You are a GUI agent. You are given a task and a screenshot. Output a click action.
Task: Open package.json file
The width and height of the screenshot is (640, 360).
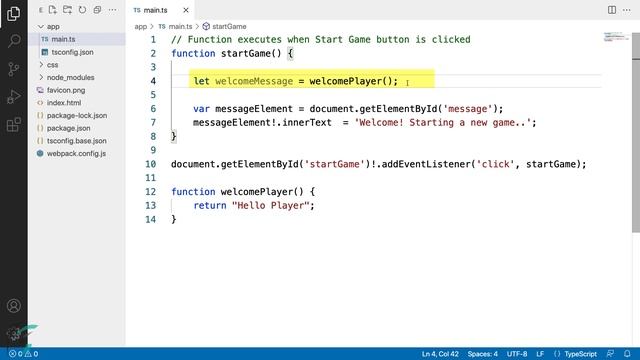pyautogui.click(x=77, y=128)
